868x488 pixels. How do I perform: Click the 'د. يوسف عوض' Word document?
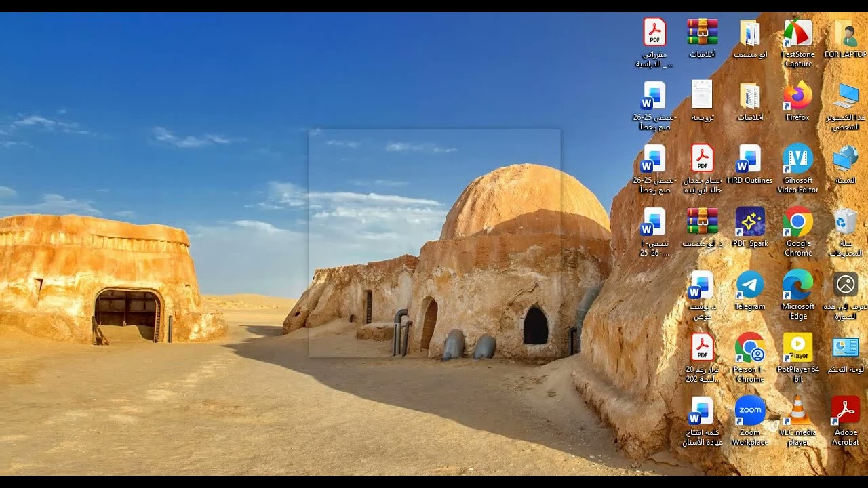(703, 295)
